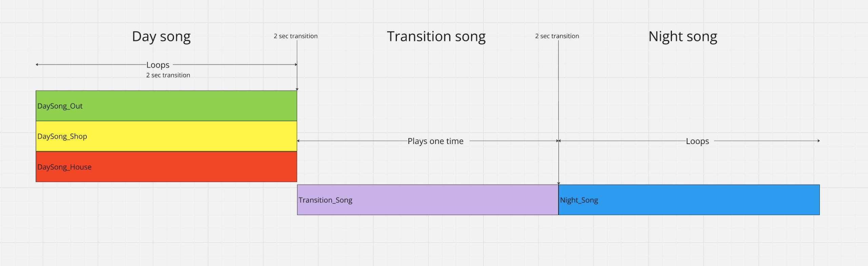Select the purple Transition_Song block
Screen dimensions: 868x266
click(x=427, y=200)
